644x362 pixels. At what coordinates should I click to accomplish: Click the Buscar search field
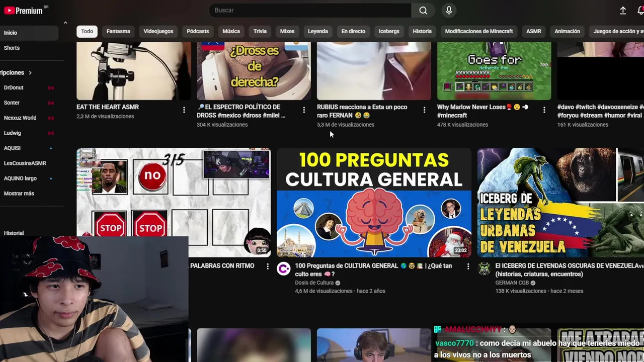click(310, 10)
